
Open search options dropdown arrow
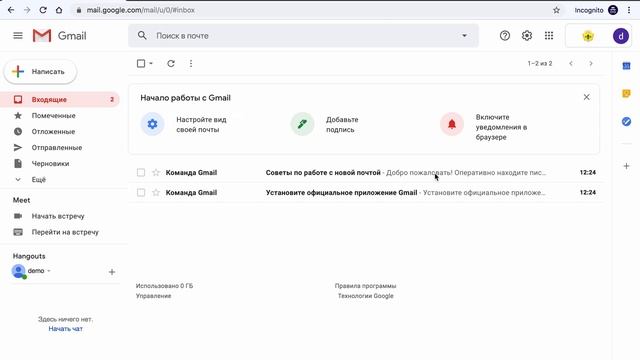tap(464, 36)
